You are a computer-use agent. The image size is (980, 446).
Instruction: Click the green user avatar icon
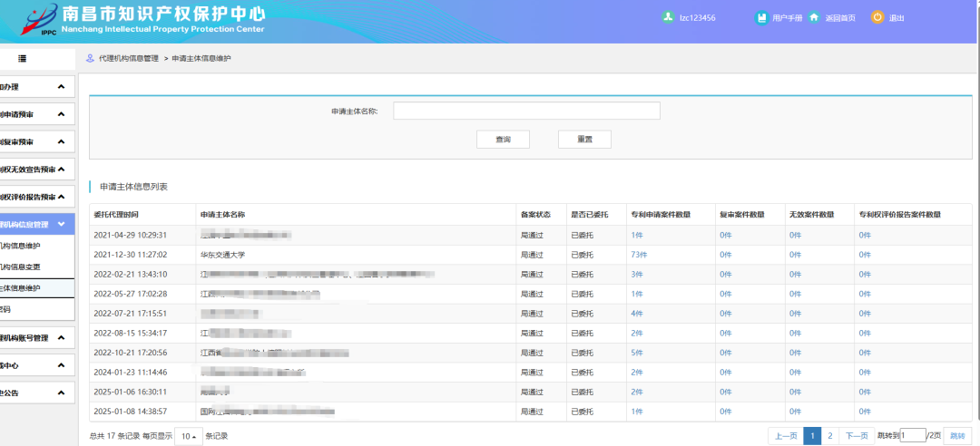[x=668, y=17]
